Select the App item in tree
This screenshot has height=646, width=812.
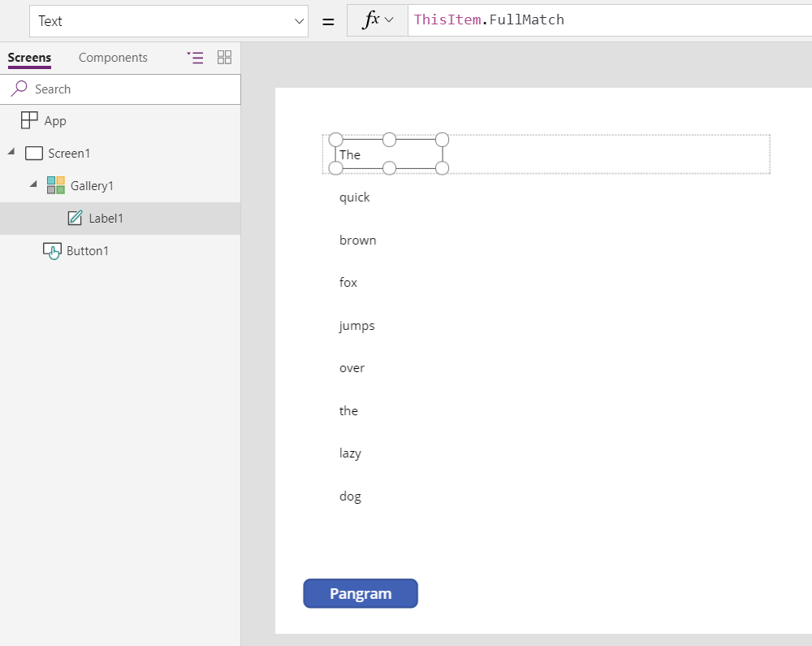tap(120, 121)
